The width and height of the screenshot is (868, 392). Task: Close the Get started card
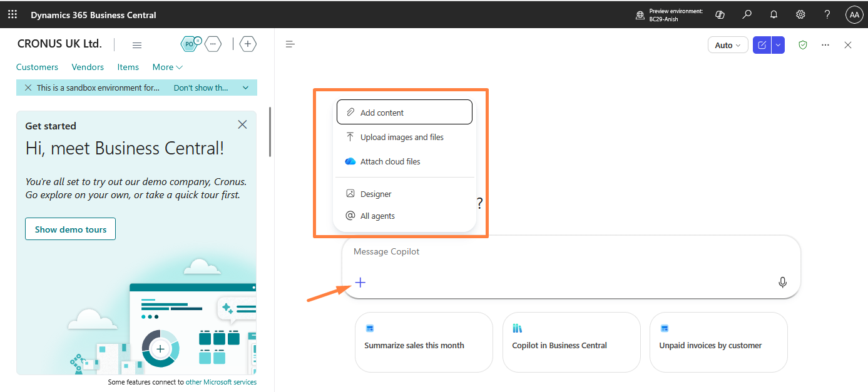pos(242,125)
